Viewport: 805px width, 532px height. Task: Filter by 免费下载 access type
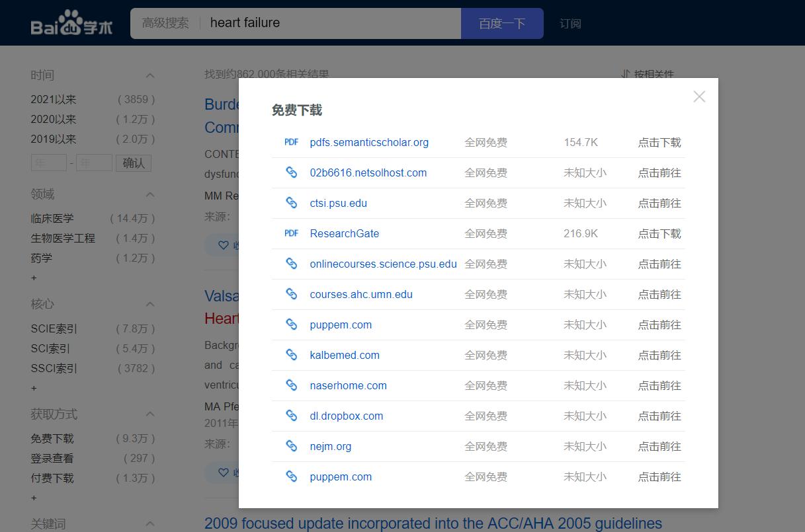52,439
